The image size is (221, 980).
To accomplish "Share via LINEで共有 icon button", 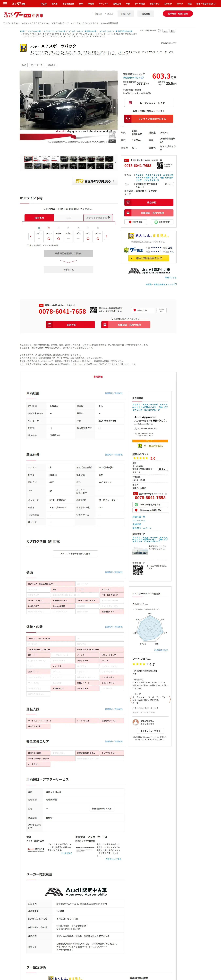I will click(162, 222).
